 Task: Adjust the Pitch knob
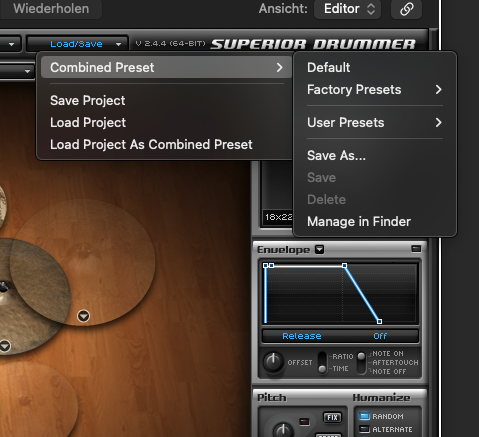(283, 430)
